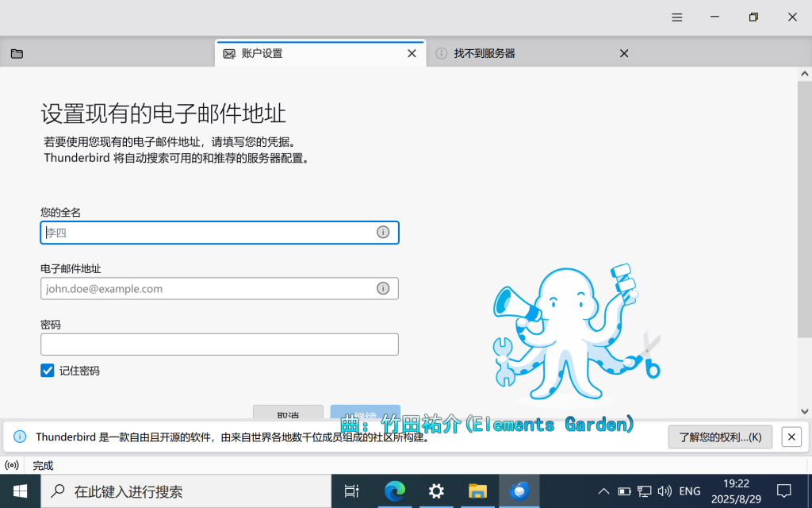The width and height of the screenshot is (812, 508).
Task: Launch Microsoft Edge from the taskbar
Action: [395, 491]
